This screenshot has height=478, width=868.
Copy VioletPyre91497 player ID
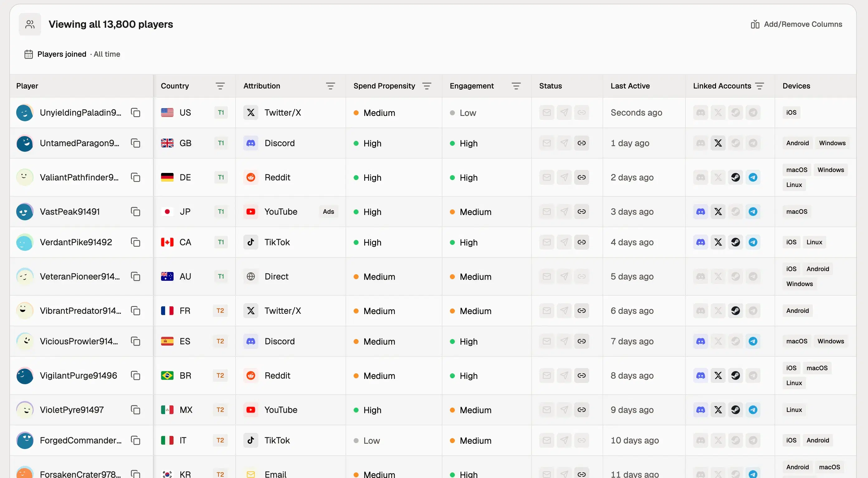(x=136, y=410)
